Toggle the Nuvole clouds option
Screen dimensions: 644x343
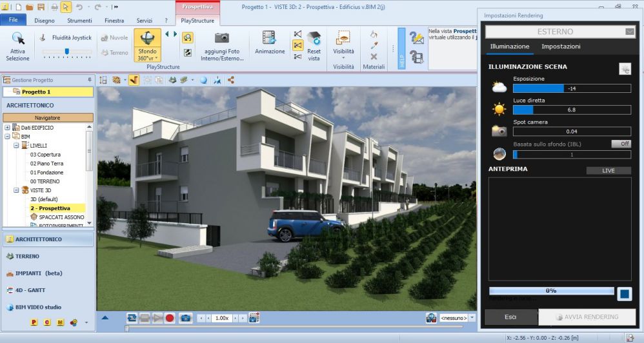point(114,37)
